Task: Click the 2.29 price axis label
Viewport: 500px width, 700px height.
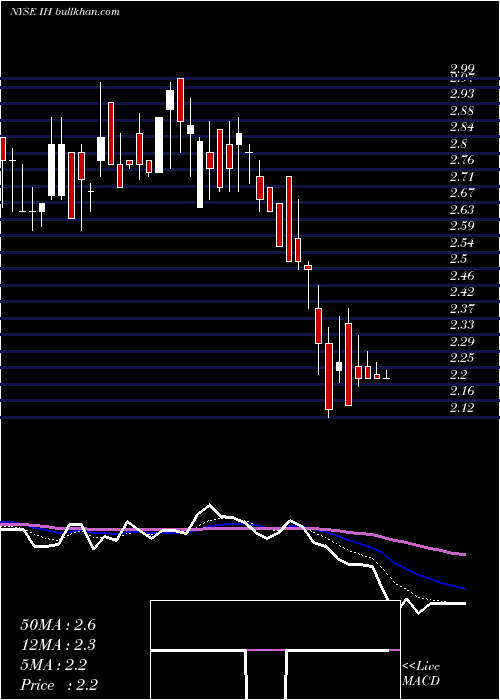Action: 462,342
